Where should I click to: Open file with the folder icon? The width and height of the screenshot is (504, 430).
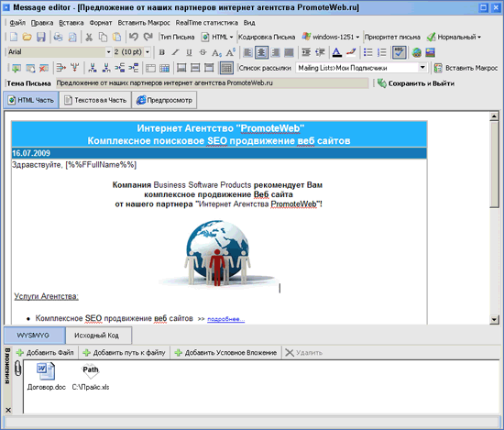tap(27, 37)
